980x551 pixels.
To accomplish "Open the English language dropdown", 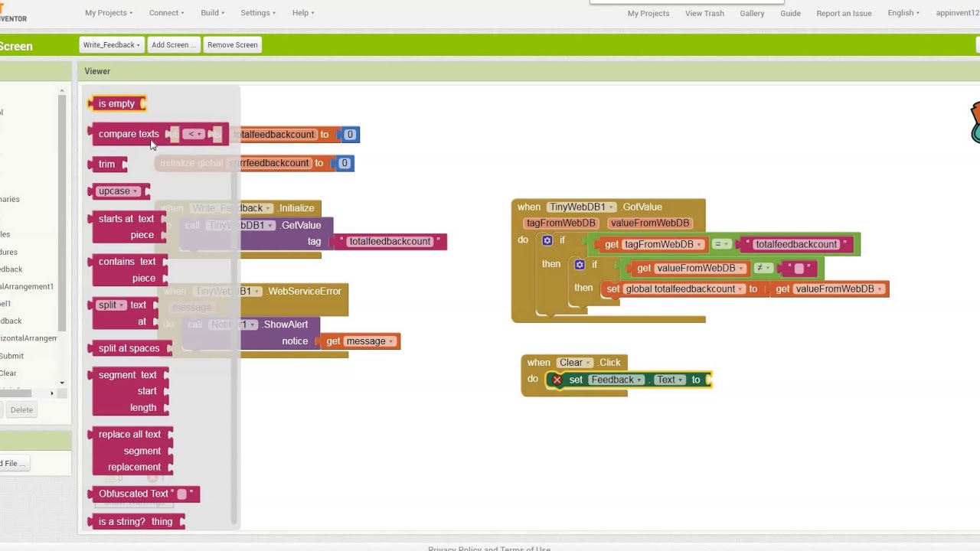I will click(903, 13).
